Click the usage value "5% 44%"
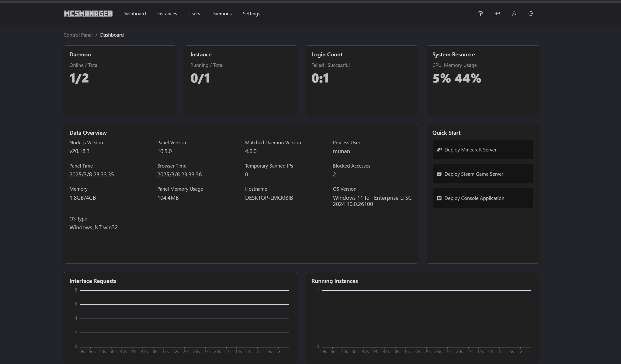 457,78
